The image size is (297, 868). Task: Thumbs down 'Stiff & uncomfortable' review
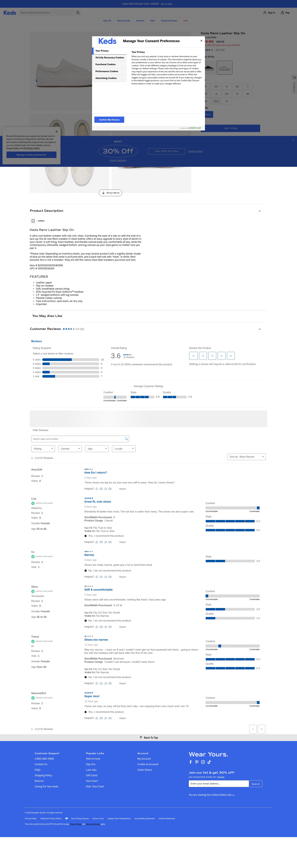tap(106, 627)
